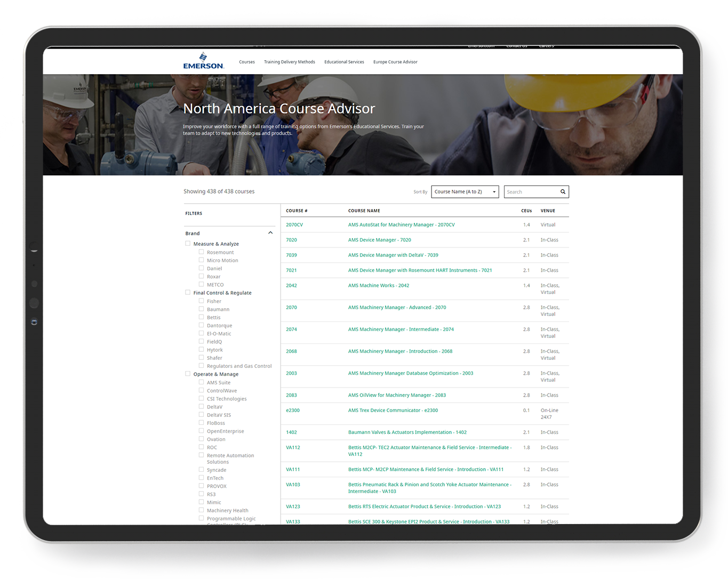Enable the Bettis brand filter
This screenshot has width=728, height=579.
pos(201,317)
